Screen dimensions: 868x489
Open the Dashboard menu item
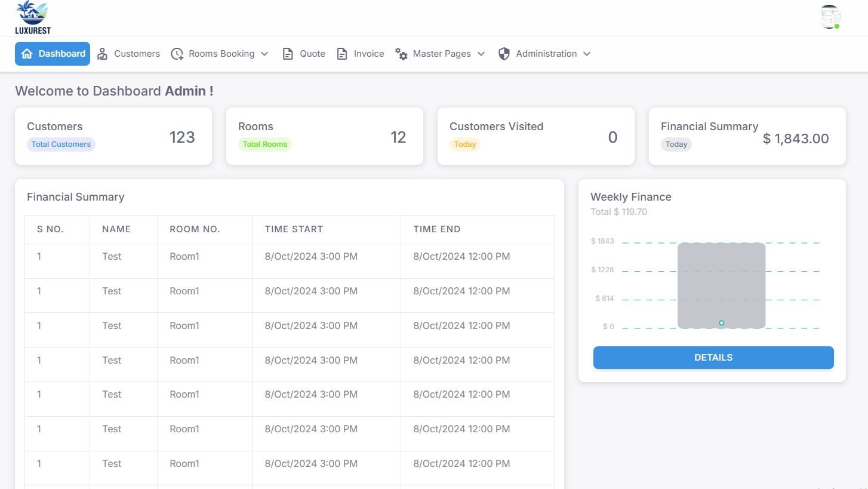pos(53,54)
